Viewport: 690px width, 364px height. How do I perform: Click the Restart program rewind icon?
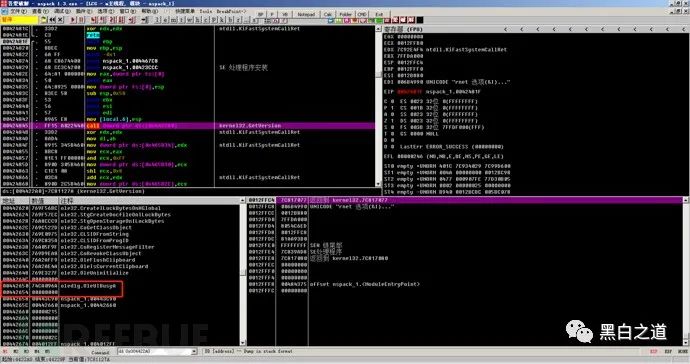tap(52, 20)
